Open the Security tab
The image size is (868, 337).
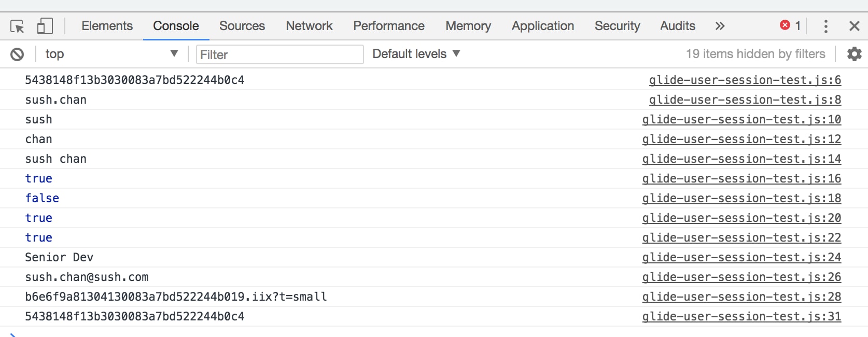[618, 26]
